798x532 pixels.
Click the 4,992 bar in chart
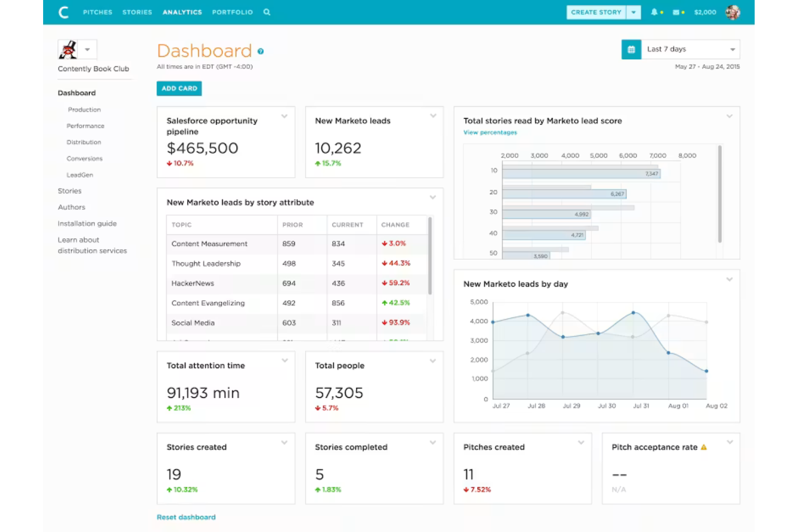click(547, 214)
